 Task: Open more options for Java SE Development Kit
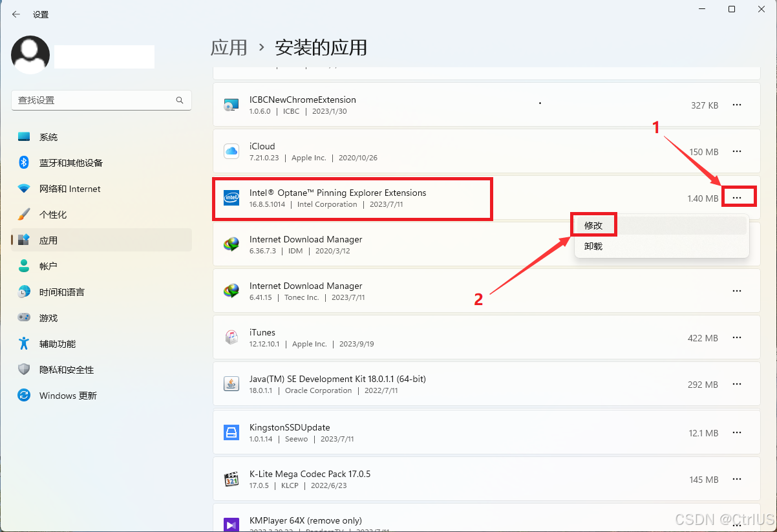click(737, 384)
